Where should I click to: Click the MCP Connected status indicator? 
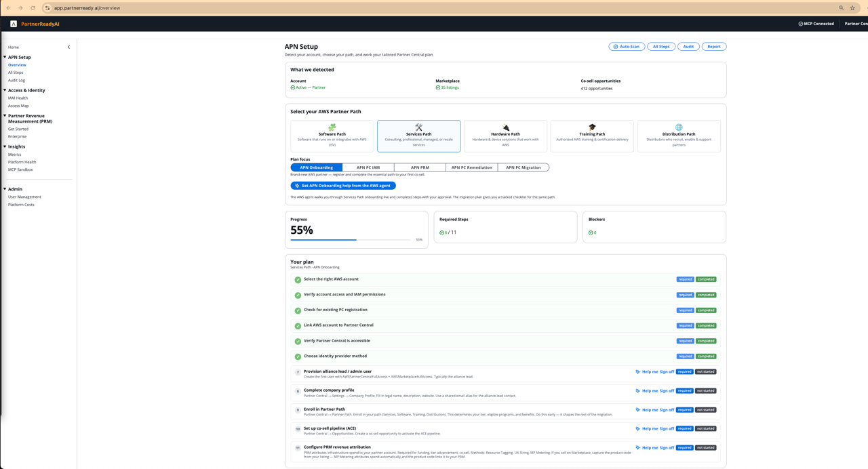point(816,24)
